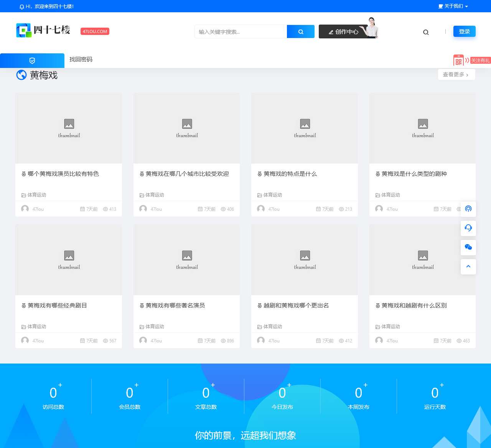Click the blue search button

coord(300,31)
